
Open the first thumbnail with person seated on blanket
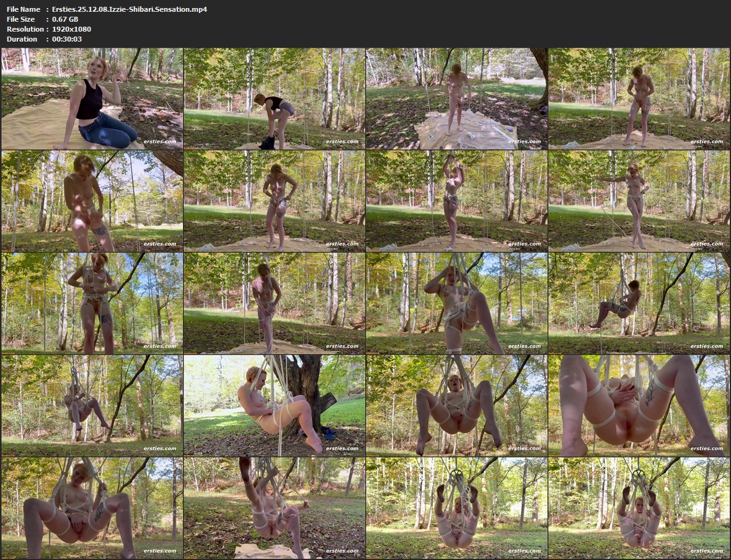92,99
